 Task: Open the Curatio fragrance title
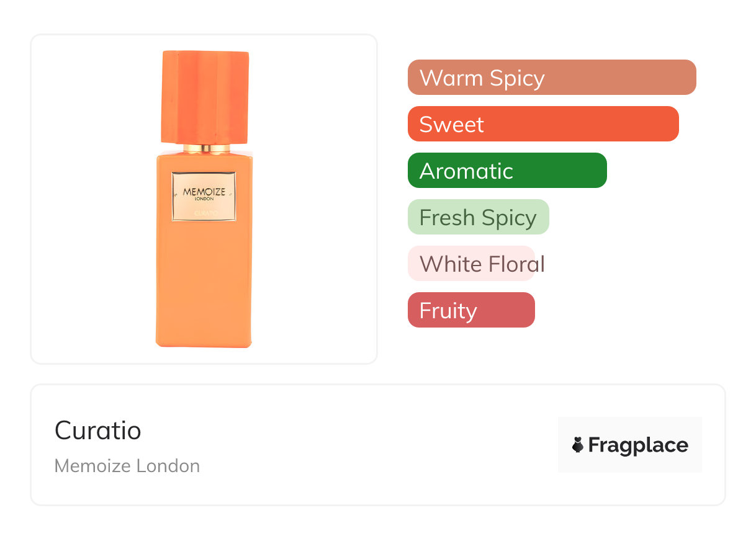98,430
